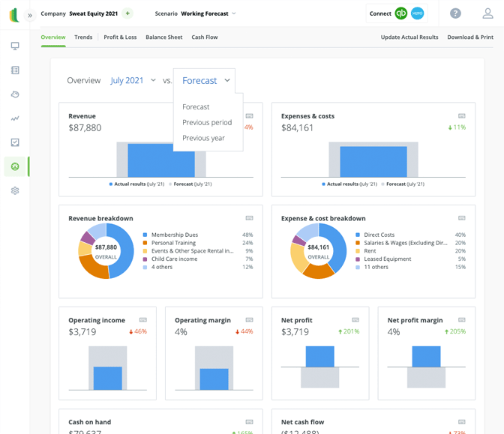Click the Events & Other Space Rental label
The width and height of the screenshot is (504, 434).
[x=193, y=251]
